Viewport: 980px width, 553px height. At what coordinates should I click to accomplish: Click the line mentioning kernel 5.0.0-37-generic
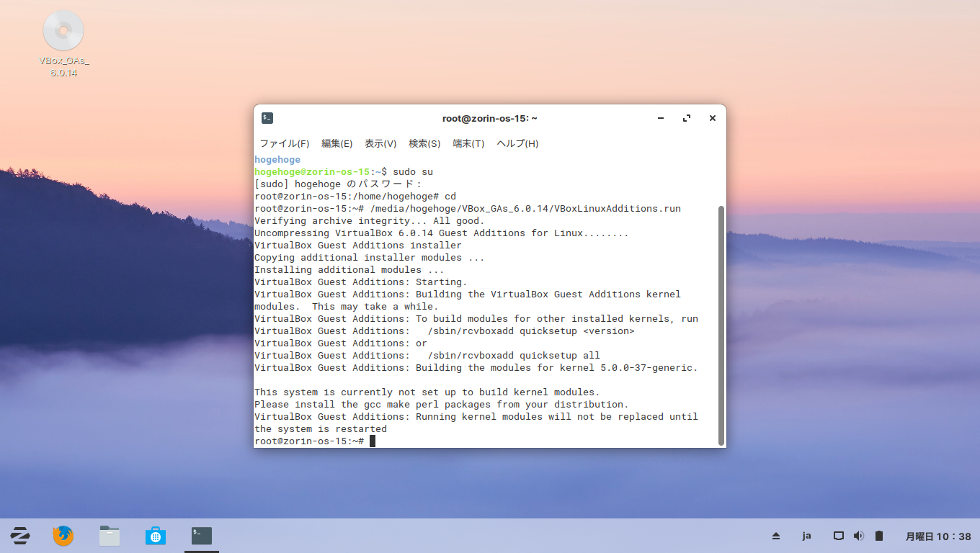(x=476, y=367)
